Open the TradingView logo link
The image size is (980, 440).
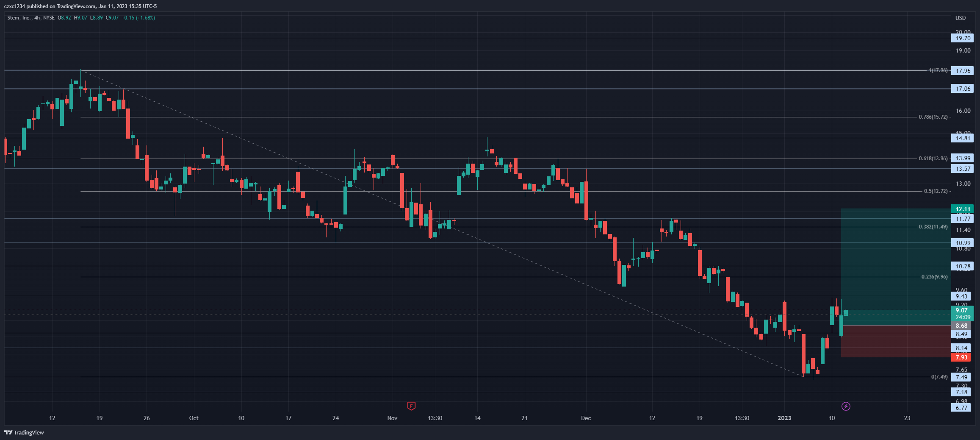[x=24, y=432]
